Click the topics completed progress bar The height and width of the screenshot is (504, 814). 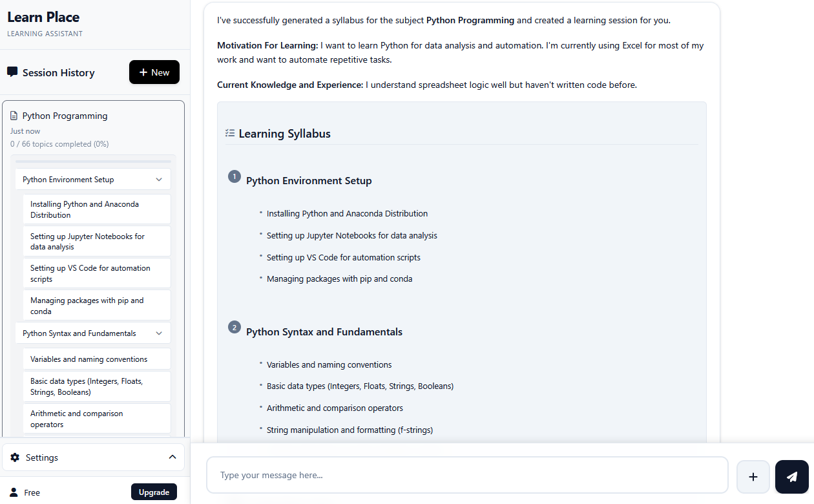pos(93,162)
